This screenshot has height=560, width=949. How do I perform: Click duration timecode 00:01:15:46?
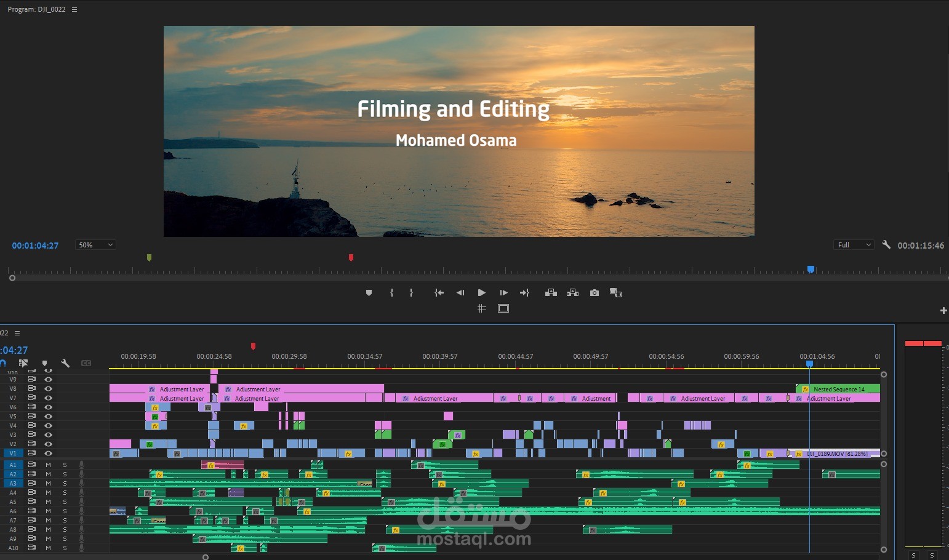point(921,246)
